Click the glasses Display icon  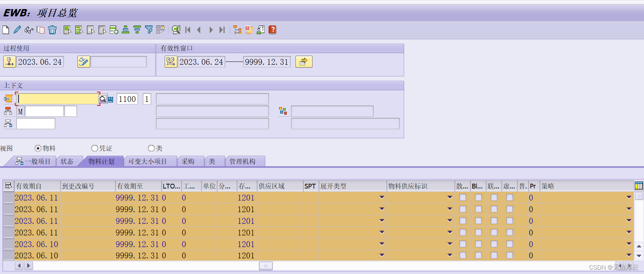[29, 30]
